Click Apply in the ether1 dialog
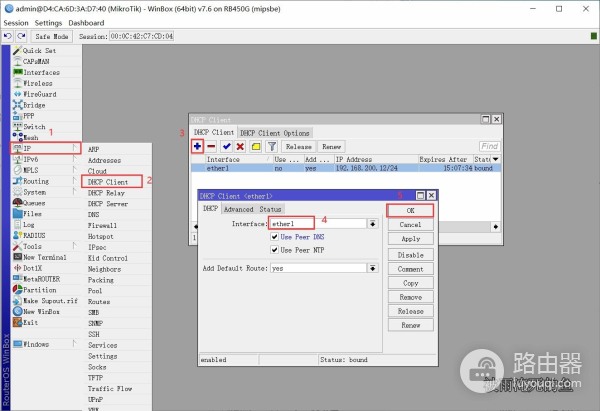Screen dimensions: 600x411 411,239
